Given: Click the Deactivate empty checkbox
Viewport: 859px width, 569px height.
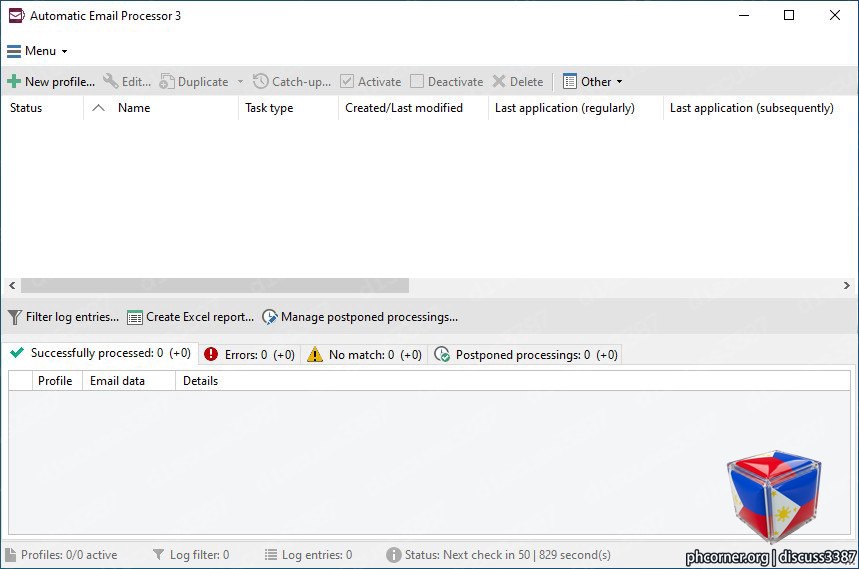Looking at the screenshot, I should [417, 82].
